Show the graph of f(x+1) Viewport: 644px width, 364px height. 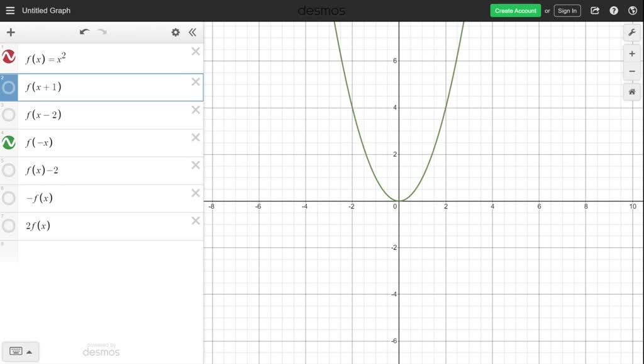click(x=8, y=86)
